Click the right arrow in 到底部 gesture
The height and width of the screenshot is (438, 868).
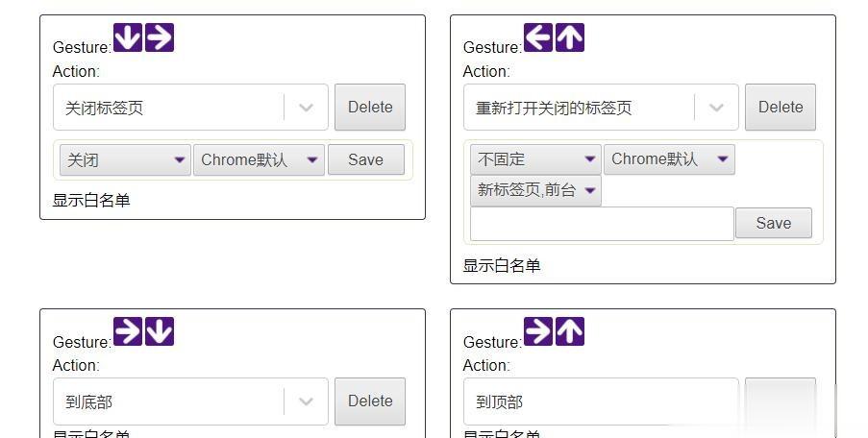point(128,332)
